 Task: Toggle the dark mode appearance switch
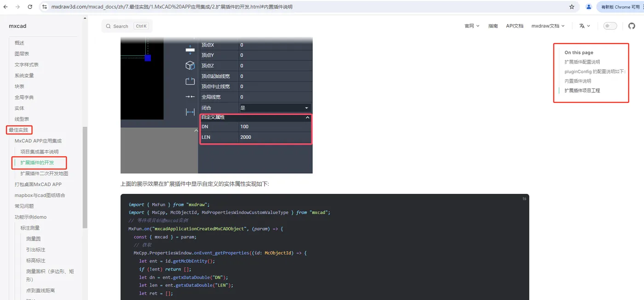(x=610, y=26)
